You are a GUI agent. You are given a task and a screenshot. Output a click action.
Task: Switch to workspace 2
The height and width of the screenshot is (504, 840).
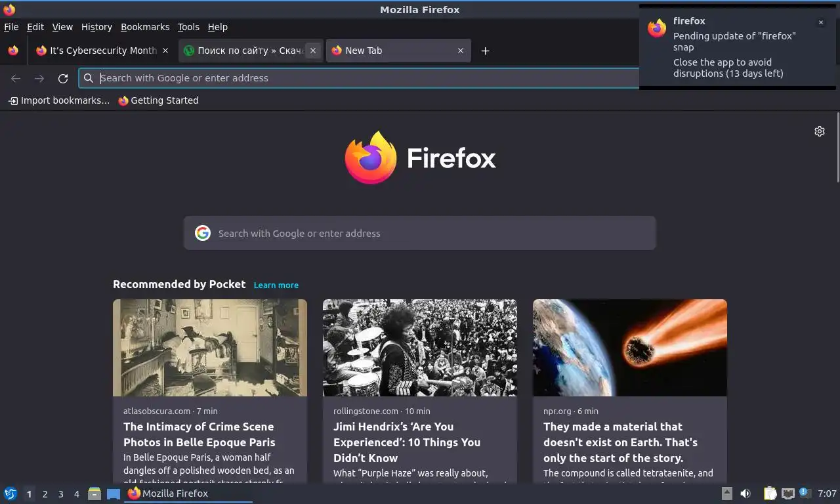[x=45, y=494]
